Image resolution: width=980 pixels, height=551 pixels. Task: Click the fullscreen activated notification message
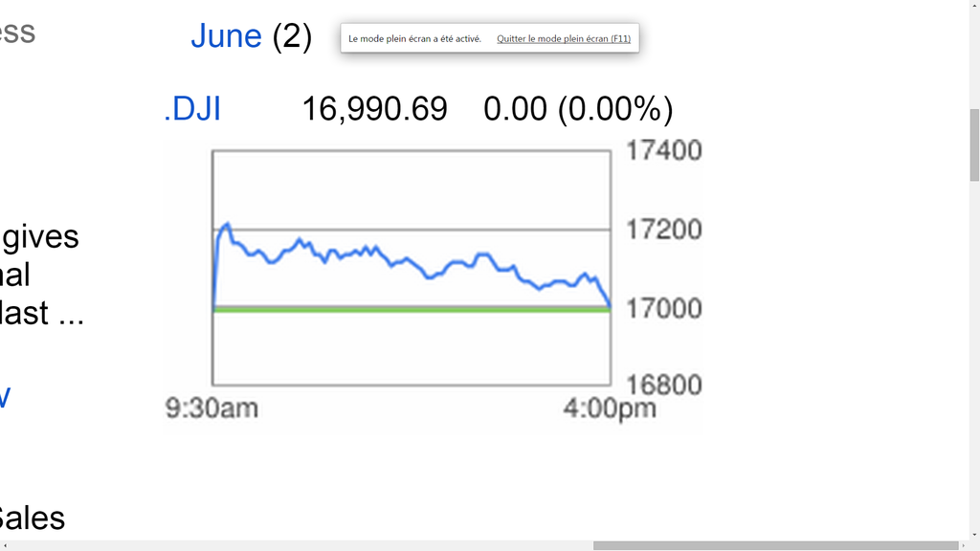415,38
